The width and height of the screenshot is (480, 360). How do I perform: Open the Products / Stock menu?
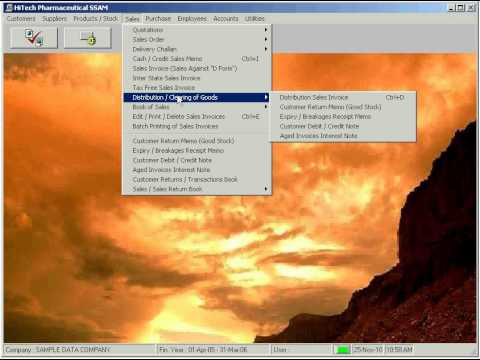(x=96, y=19)
